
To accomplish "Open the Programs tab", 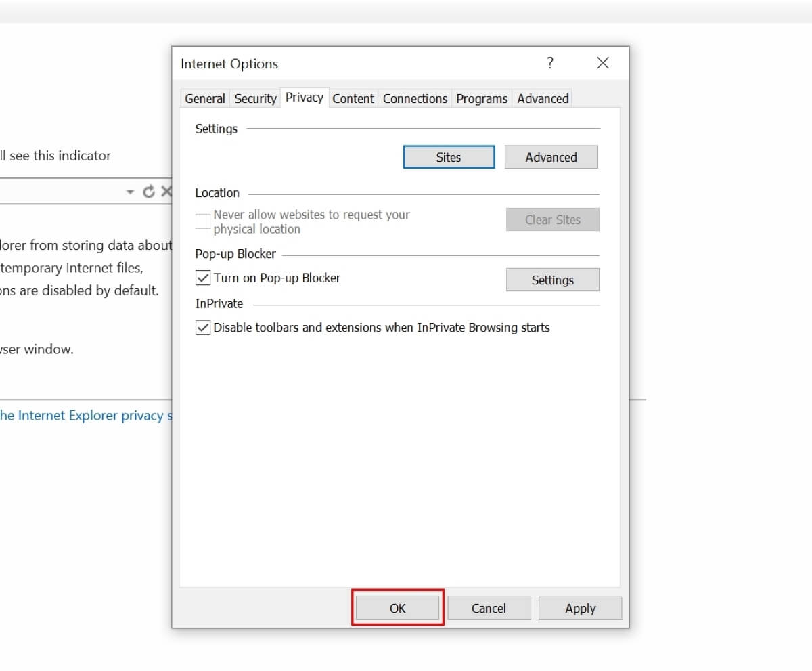I will (x=481, y=98).
